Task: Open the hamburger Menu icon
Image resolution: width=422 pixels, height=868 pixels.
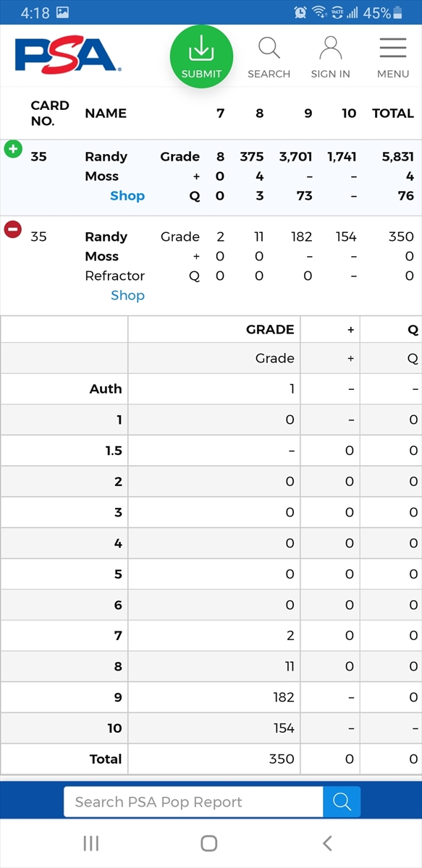Action: tap(393, 48)
